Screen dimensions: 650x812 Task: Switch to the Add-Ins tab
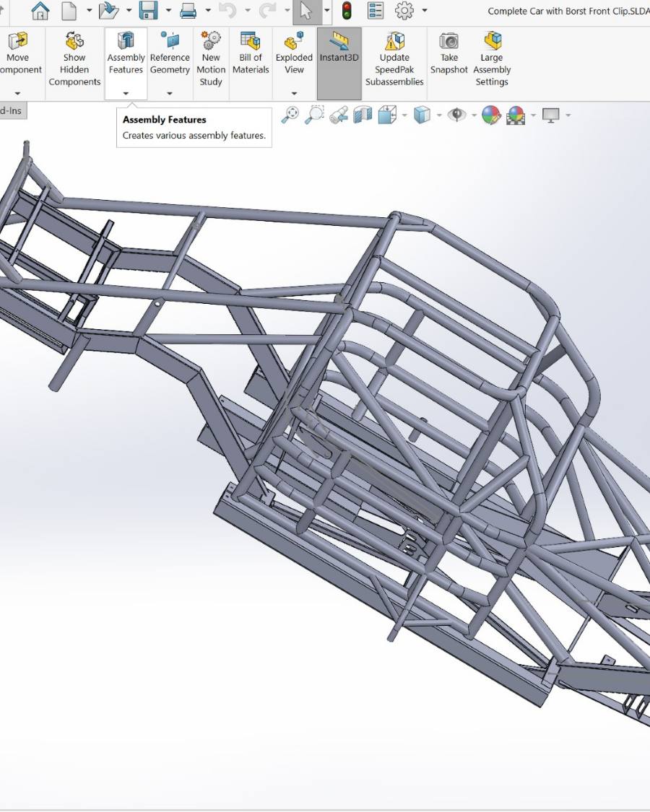tap(12, 110)
